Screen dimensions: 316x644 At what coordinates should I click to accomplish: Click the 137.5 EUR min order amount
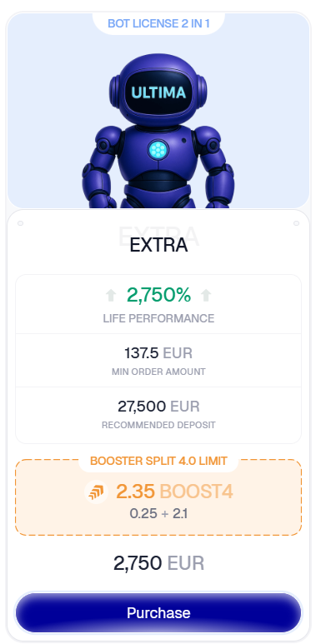click(x=158, y=352)
